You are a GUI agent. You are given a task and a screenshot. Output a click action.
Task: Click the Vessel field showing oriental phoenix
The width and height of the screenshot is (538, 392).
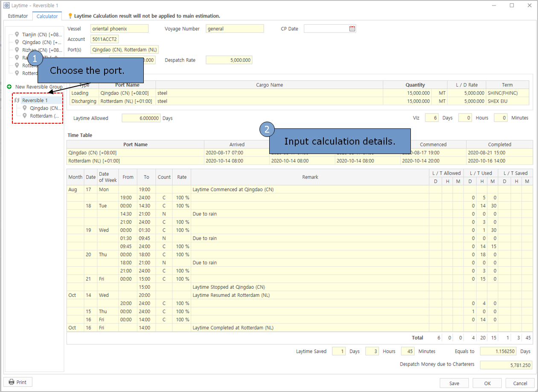[x=119, y=29]
